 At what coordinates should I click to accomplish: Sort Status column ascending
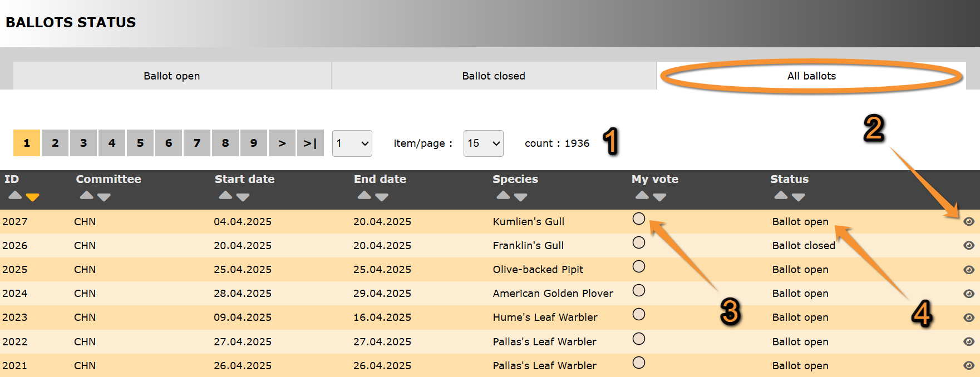pos(781,195)
